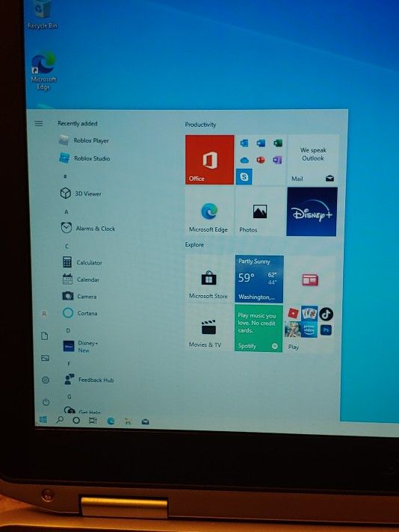This screenshot has width=399, height=532.
Task: Launch the Calculator app
Action: [x=82, y=262]
